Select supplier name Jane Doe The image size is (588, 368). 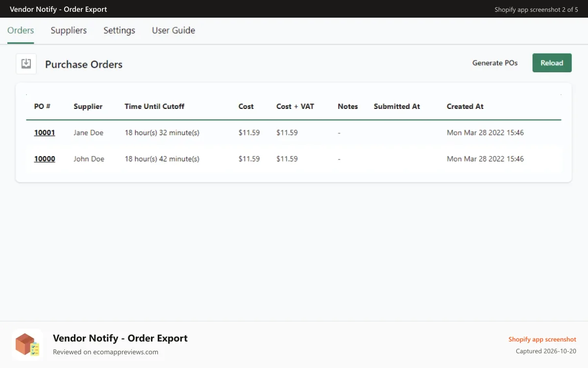pyautogui.click(x=89, y=132)
